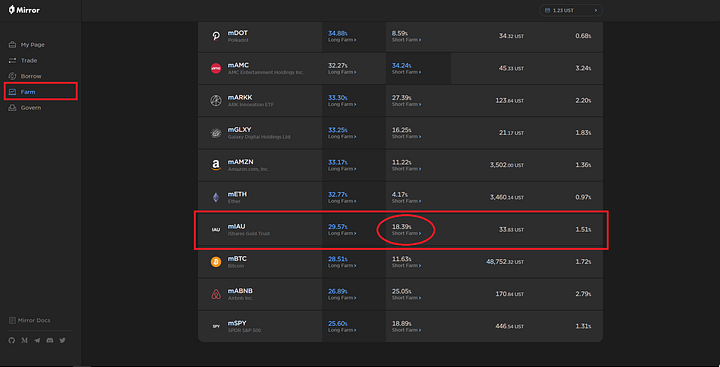Click the My Page briefcase icon

point(12,45)
